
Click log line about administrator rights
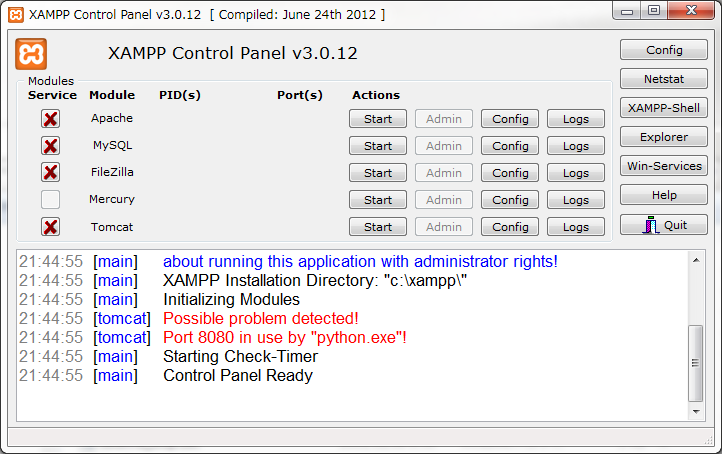(x=361, y=262)
